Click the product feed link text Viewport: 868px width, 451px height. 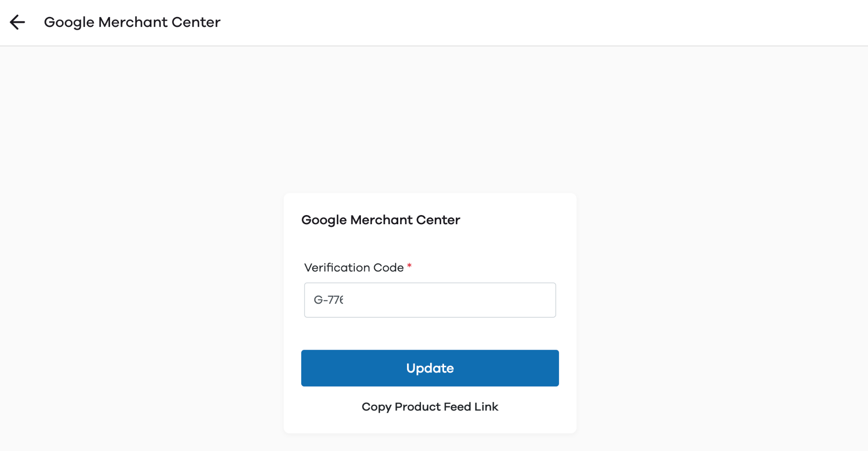coord(430,407)
